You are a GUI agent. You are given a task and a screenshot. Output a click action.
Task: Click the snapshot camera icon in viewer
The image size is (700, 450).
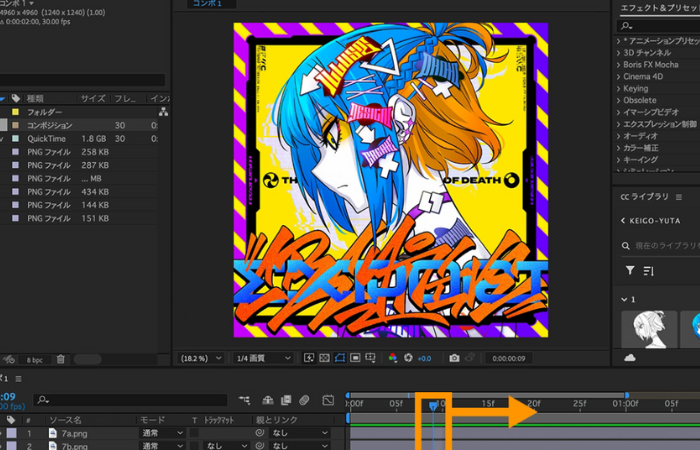pos(454,358)
